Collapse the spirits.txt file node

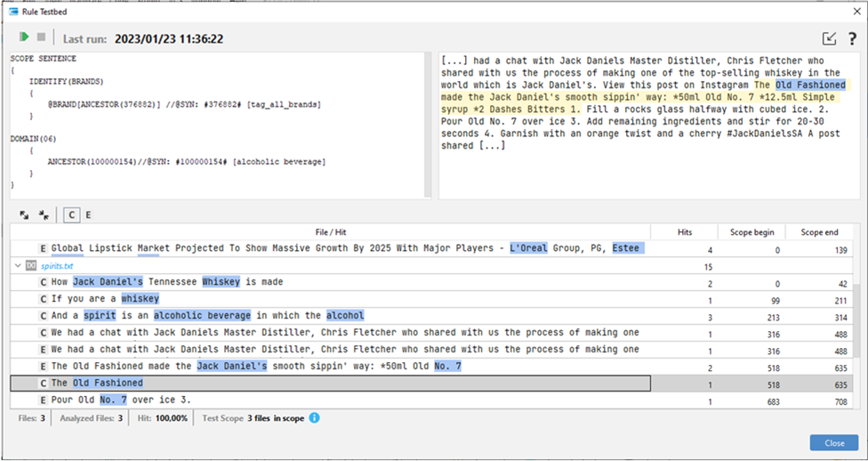(x=18, y=265)
